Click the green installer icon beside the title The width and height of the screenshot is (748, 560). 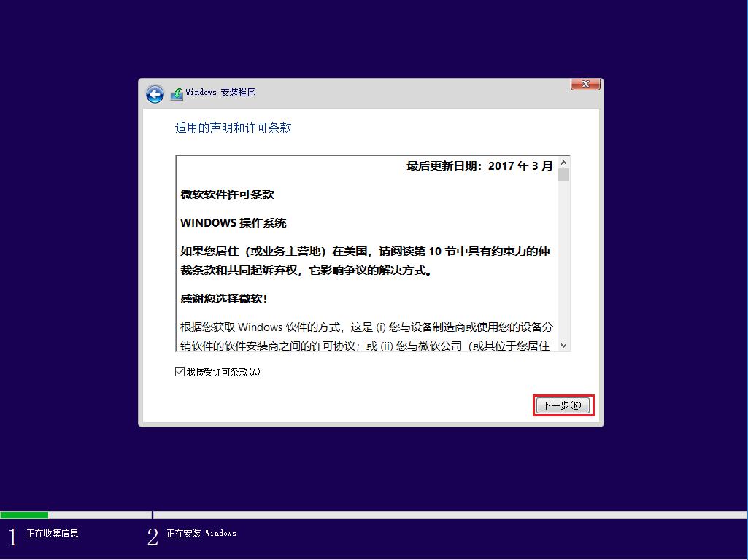176,93
